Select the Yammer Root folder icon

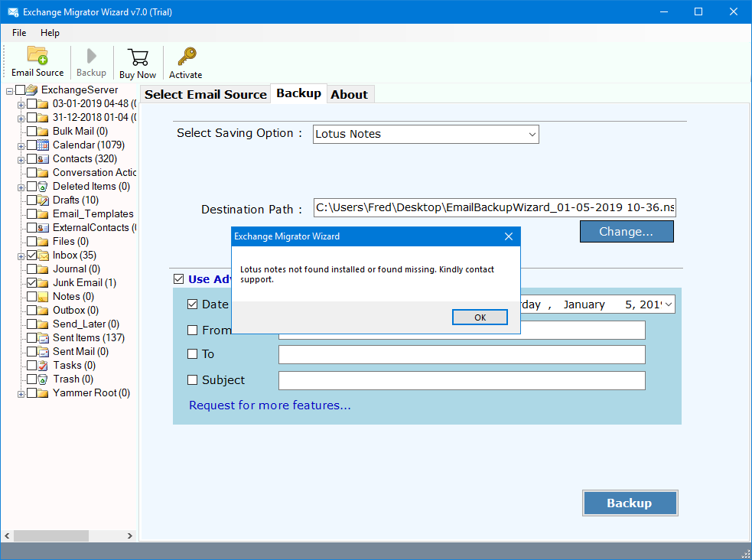(x=43, y=393)
